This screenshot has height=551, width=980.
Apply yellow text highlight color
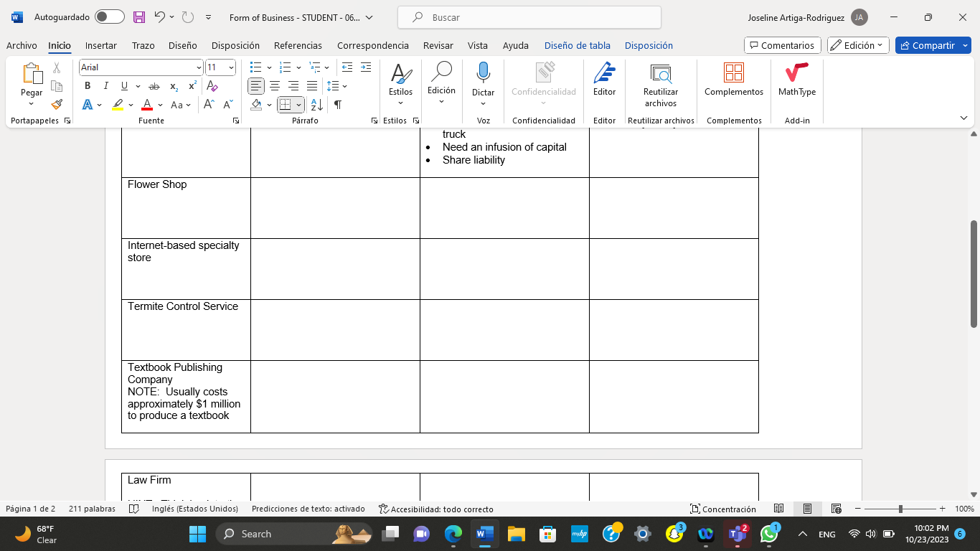118,105
